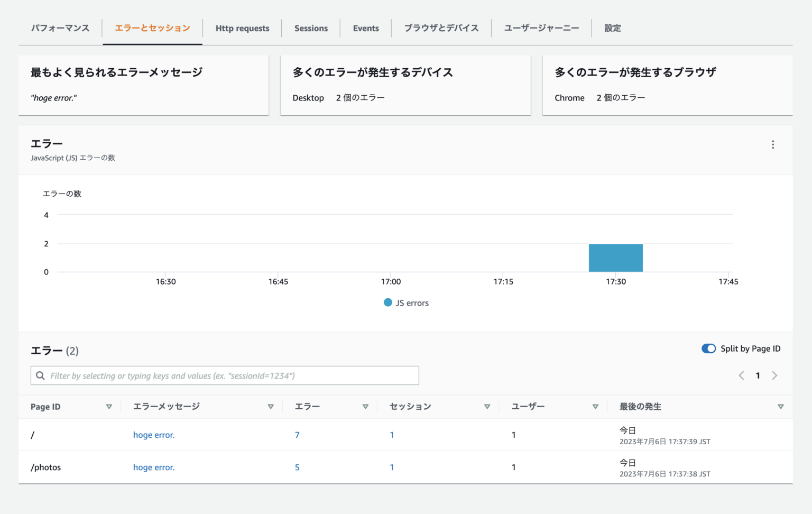
Task: Open the エラー widget options kebab menu
Action: tap(773, 144)
